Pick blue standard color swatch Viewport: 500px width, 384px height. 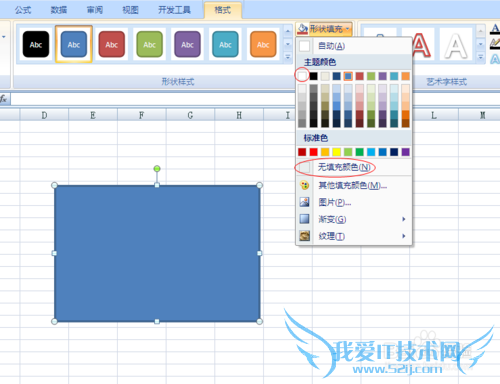coord(383,152)
